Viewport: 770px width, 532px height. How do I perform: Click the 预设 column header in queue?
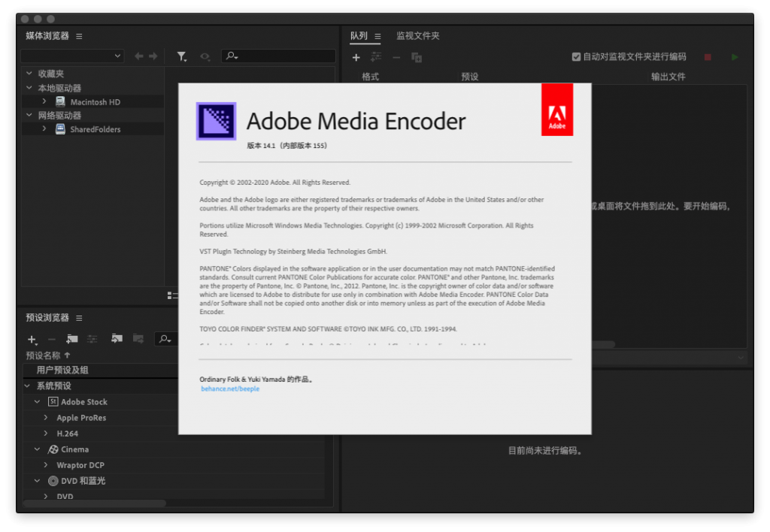[470, 77]
